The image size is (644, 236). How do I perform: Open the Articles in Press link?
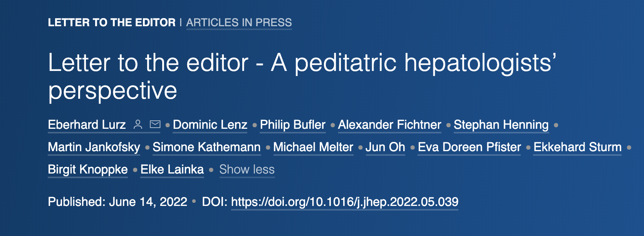click(x=239, y=22)
